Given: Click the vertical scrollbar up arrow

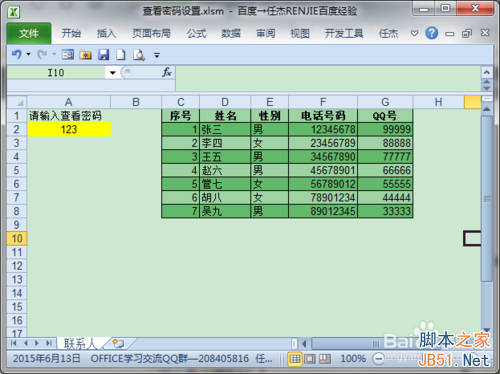Looking at the screenshot, I should click(x=487, y=109).
